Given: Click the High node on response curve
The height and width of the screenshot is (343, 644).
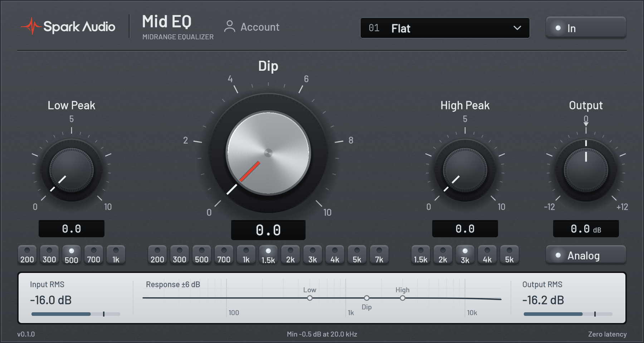Looking at the screenshot, I should 402,298.
